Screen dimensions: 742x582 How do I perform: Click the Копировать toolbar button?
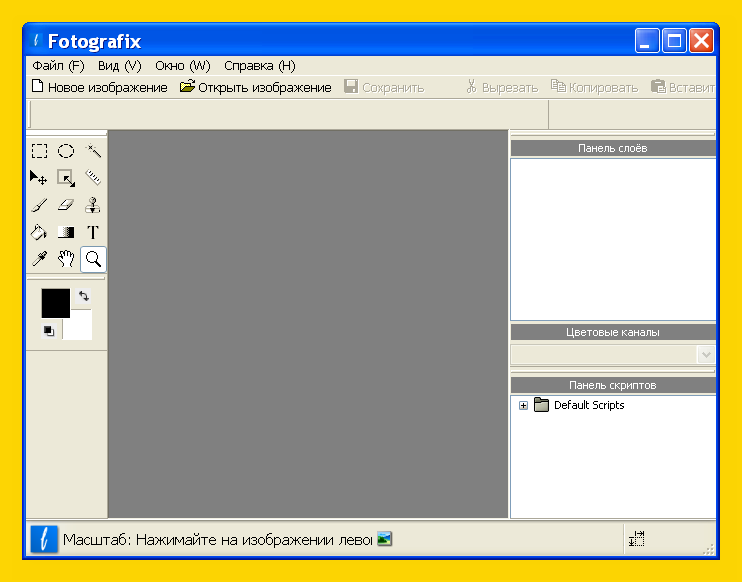[594, 88]
